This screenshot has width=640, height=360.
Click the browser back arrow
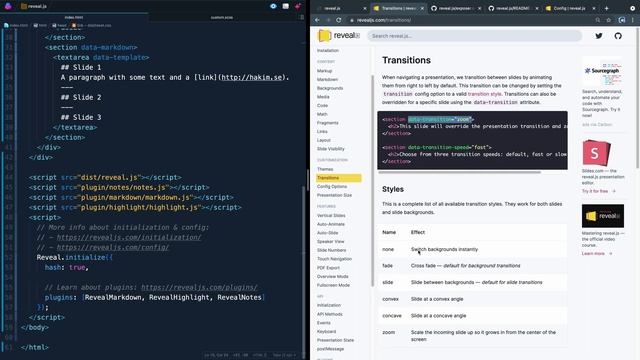(317, 20)
